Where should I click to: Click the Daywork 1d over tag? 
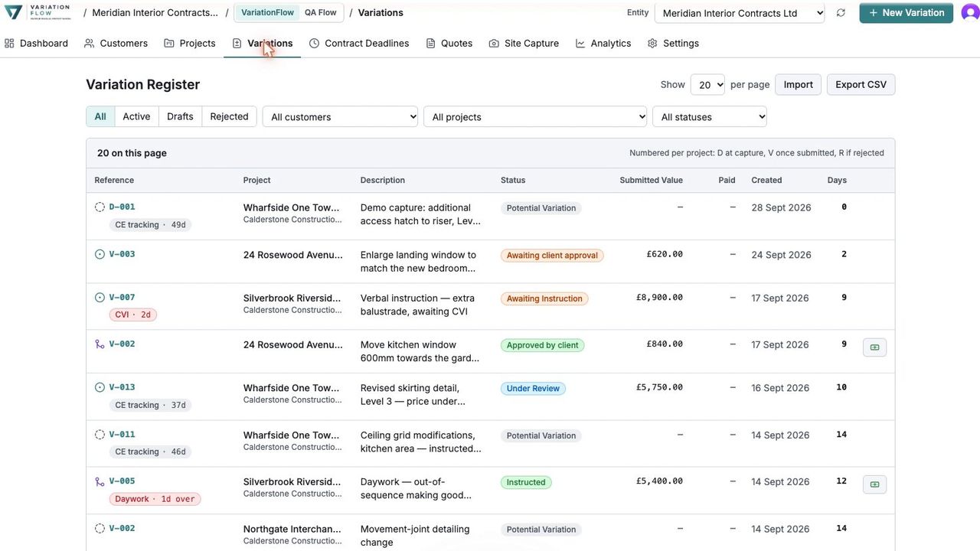[x=155, y=499]
